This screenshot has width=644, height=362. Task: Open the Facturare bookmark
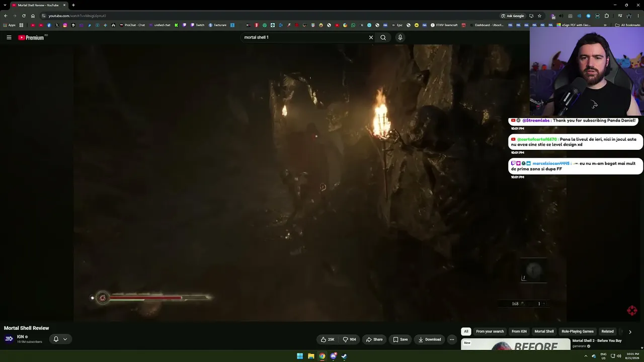(217, 25)
